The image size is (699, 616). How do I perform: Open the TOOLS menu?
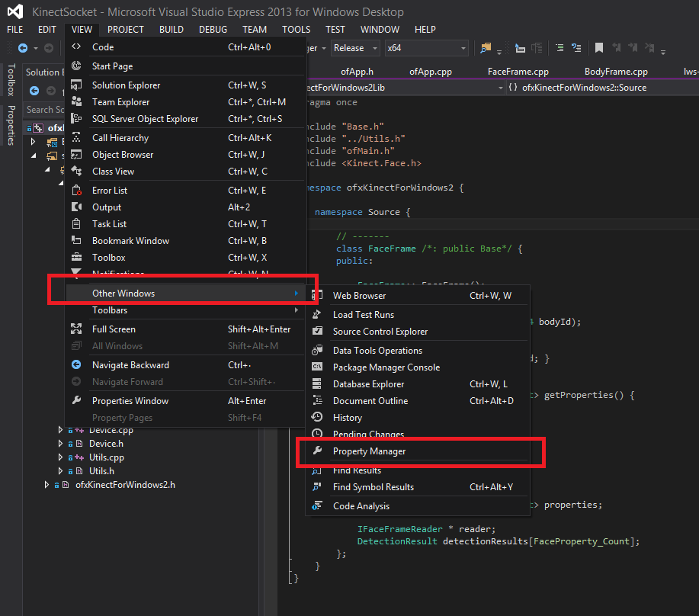[x=296, y=30]
